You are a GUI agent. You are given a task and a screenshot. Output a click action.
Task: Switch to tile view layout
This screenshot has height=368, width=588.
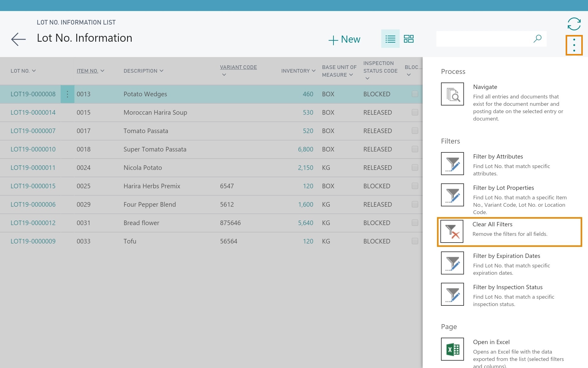pyautogui.click(x=409, y=39)
